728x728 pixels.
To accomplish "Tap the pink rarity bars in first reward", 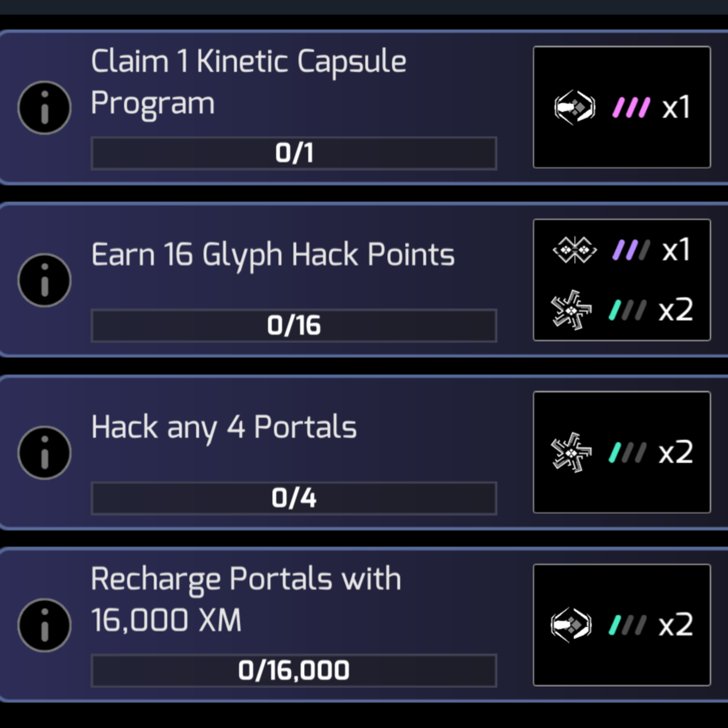I will click(x=631, y=108).
